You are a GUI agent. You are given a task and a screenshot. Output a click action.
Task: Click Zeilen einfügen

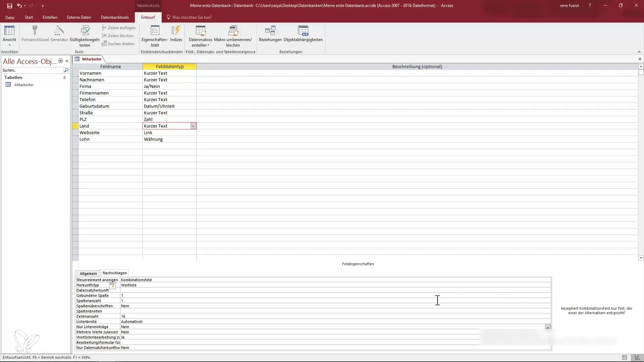click(119, 28)
